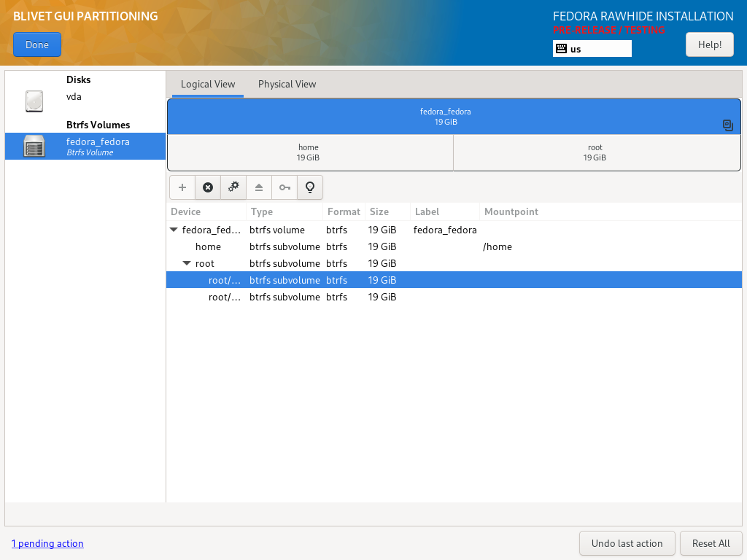Click the Done button

click(x=37, y=44)
